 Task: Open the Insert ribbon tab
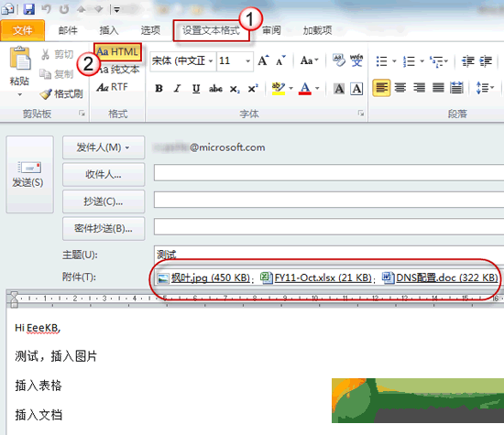click(x=109, y=30)
